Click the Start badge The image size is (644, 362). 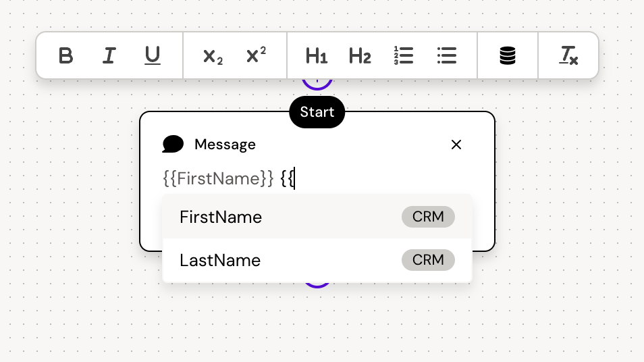click(317, 112)
